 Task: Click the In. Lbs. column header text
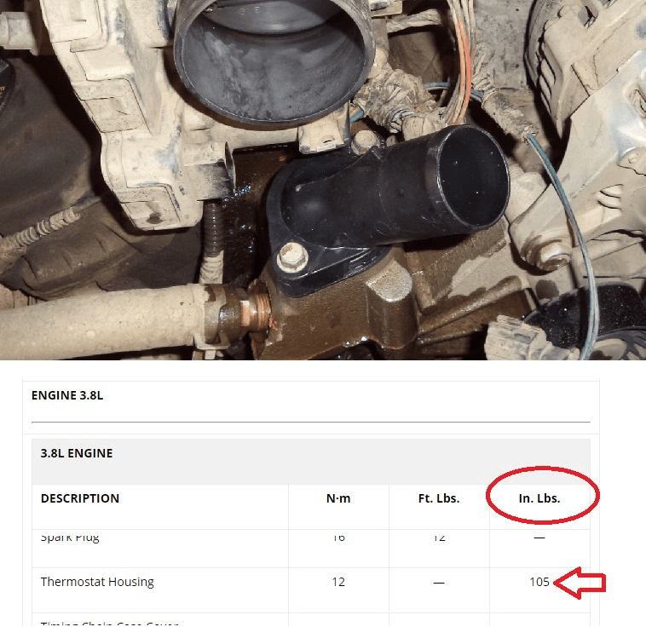pos(539,498)
